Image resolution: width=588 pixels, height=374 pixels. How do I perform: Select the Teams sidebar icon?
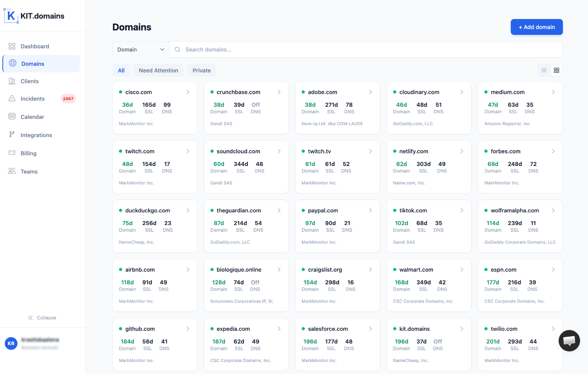(12, 171)
